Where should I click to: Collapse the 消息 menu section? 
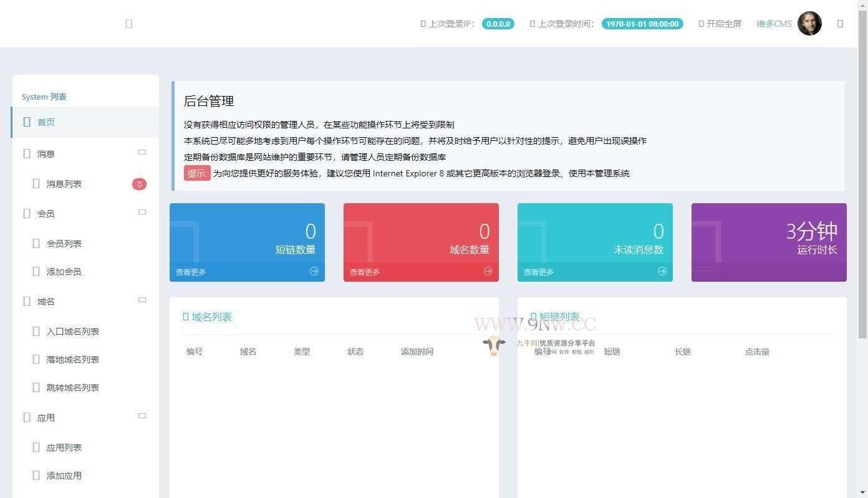pyautogui.click(x=142, y=151)
